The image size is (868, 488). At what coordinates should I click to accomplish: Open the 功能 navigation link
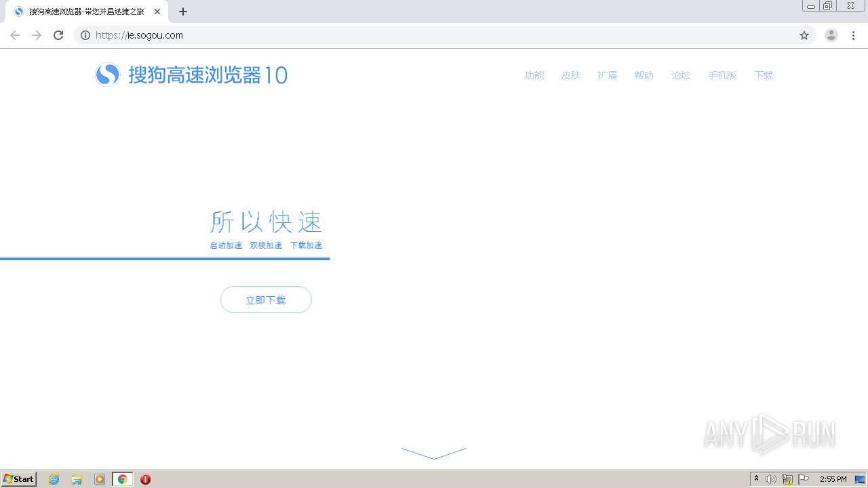[x=534, y=75]
